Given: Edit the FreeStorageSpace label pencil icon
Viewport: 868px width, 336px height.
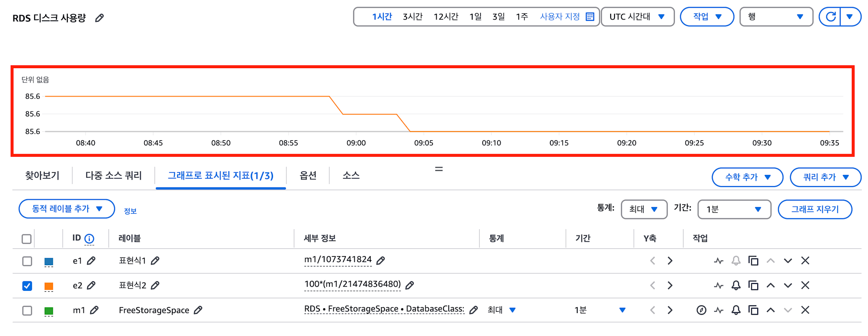Looking at the screenshot, I should pyautogui.click(x=198, y=310).
